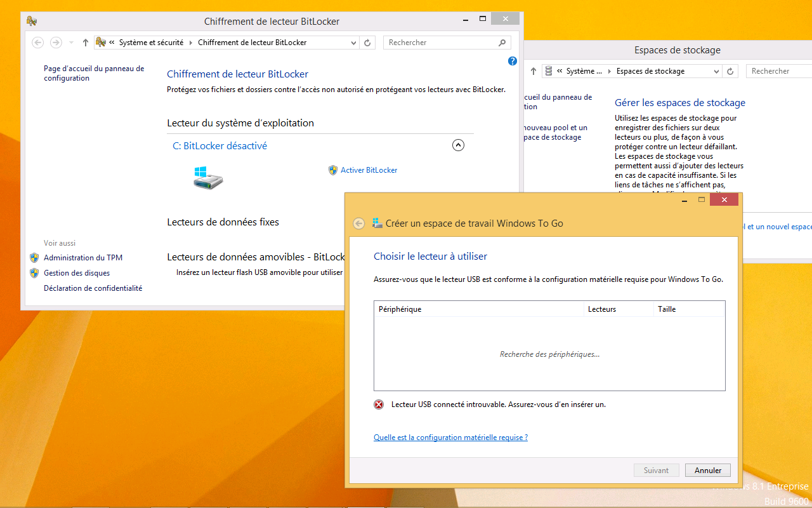Screen dimensions: 812x508
Task: Go up one level in Espaces de stockage window
Action: click(534, 71)
